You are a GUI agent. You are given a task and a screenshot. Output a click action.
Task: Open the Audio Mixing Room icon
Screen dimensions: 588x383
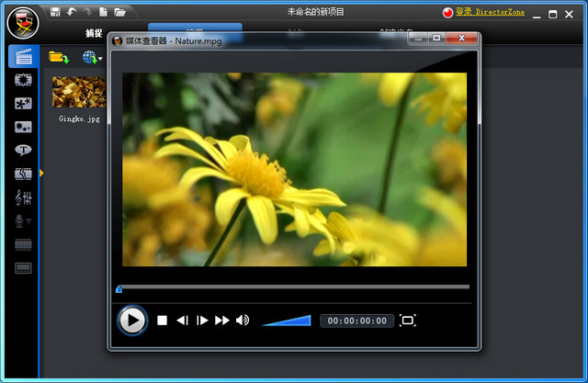(23, 197)
